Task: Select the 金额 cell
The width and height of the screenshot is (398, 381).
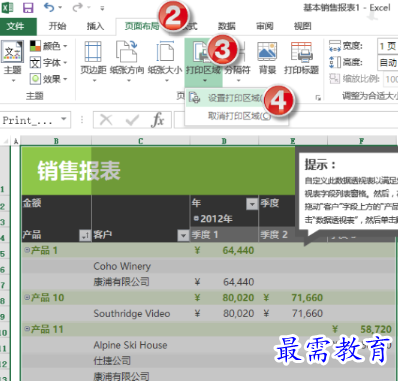Action: (56, 203)
